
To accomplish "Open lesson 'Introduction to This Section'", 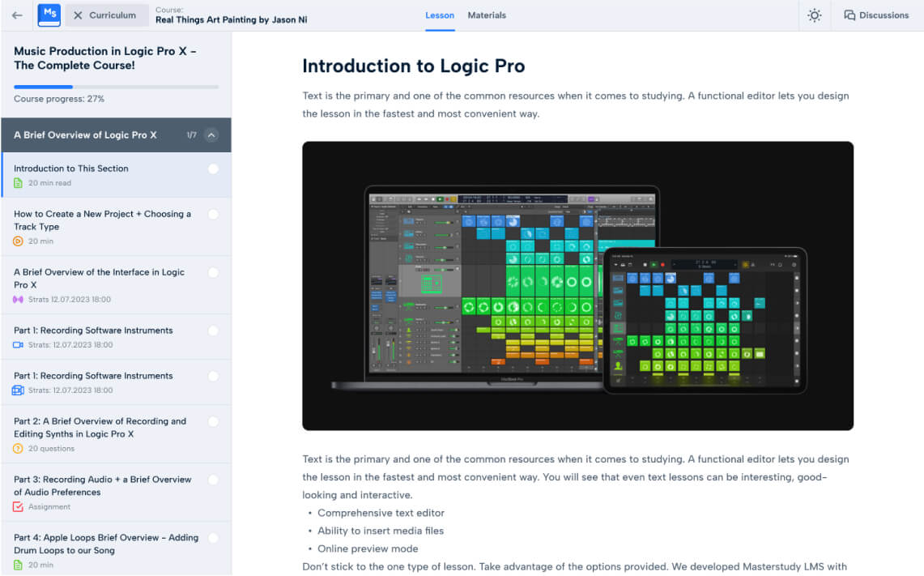I will [116, 175].
